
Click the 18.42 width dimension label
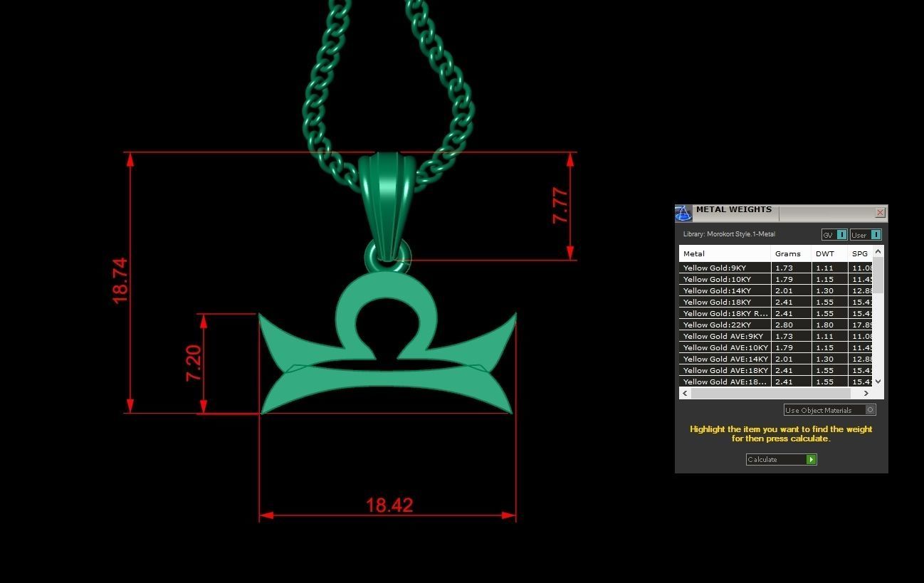pyautogui.click(x=389, y=505)
